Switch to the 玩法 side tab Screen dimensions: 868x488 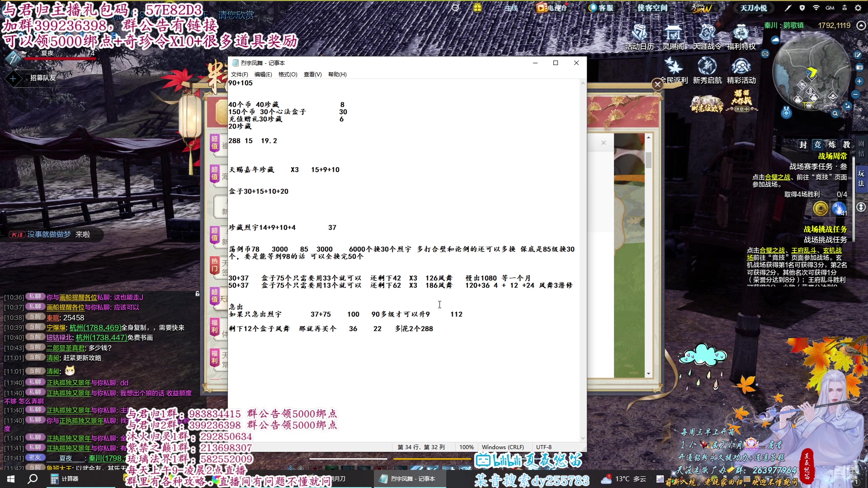tap(861, 178)
